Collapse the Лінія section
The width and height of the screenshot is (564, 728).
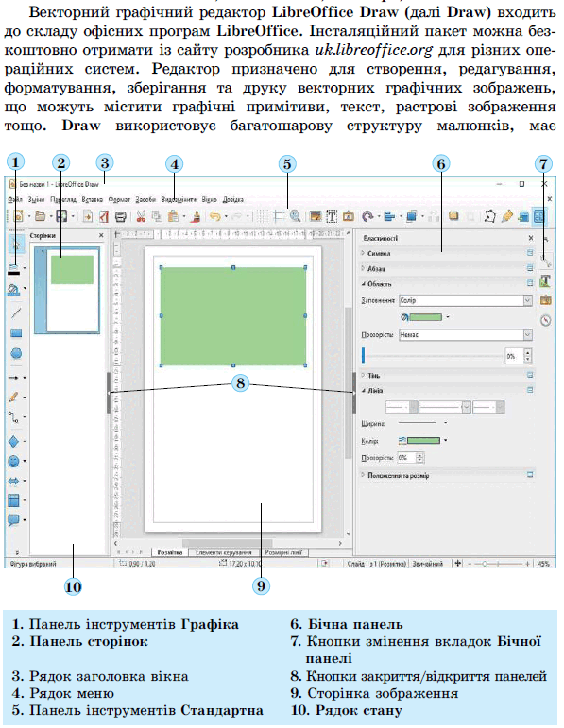pyautogui.click(x=447, y=391)
